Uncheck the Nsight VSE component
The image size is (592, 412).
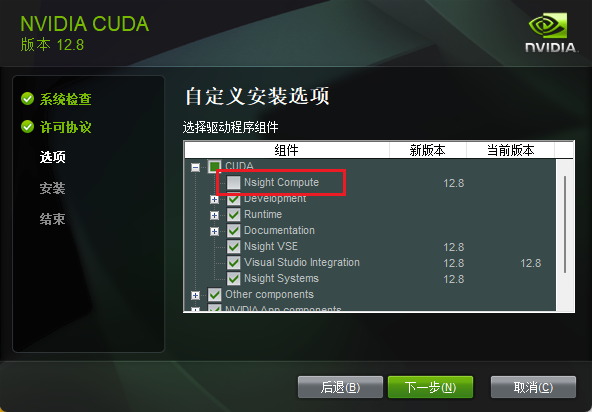(233, 247)
